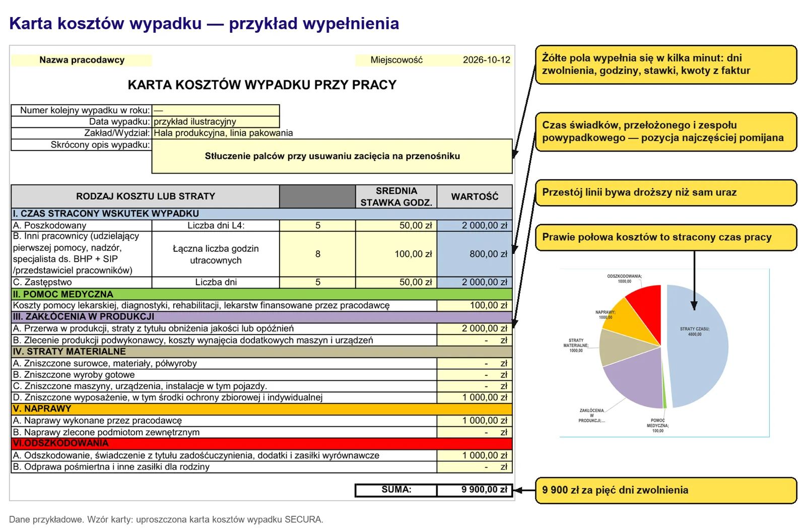
Task: Click the 'WARTOŚĆ' column header
Action: click(x=475, y=196)
